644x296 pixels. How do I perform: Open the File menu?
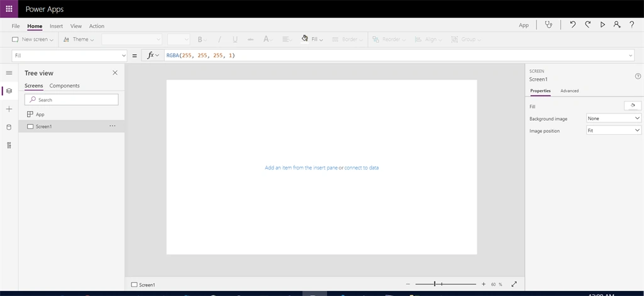(16, 26)
